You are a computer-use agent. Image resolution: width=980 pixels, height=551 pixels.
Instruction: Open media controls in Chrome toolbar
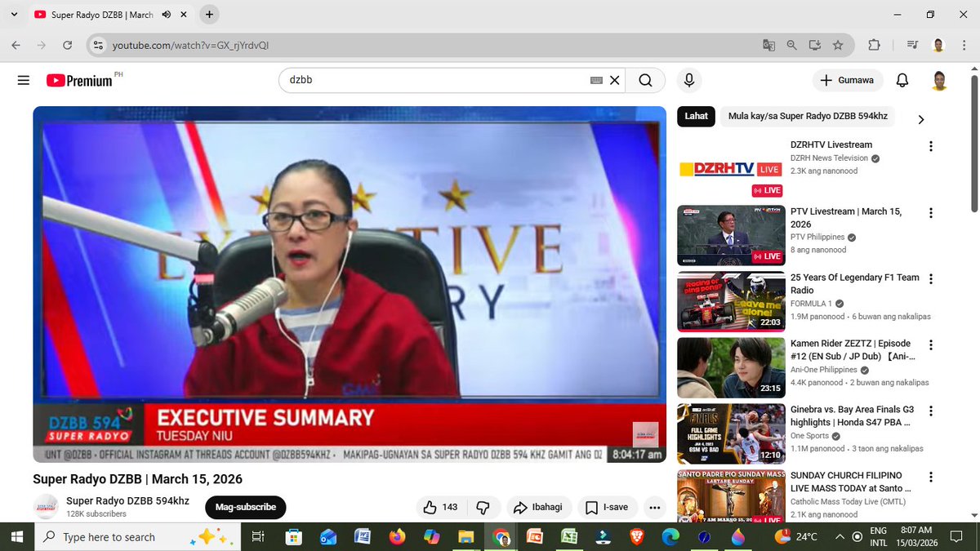[x=913, y=45]
